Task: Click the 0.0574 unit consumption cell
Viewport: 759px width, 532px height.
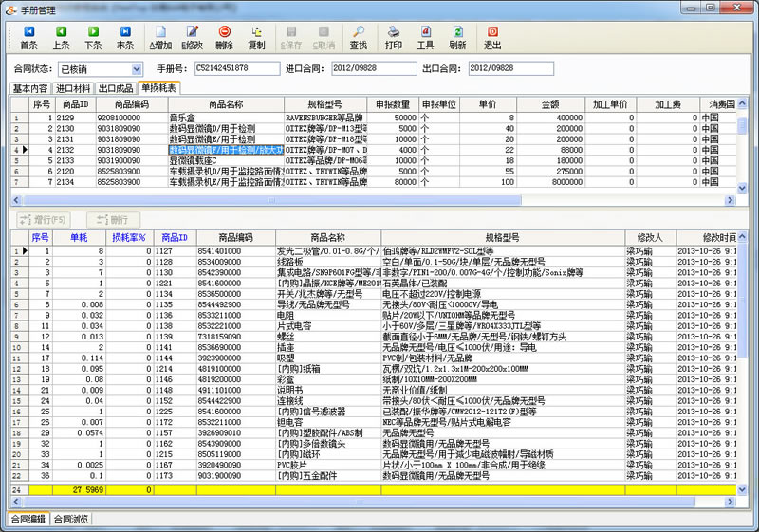Action: pyautogui.click(x=79, y=432)
